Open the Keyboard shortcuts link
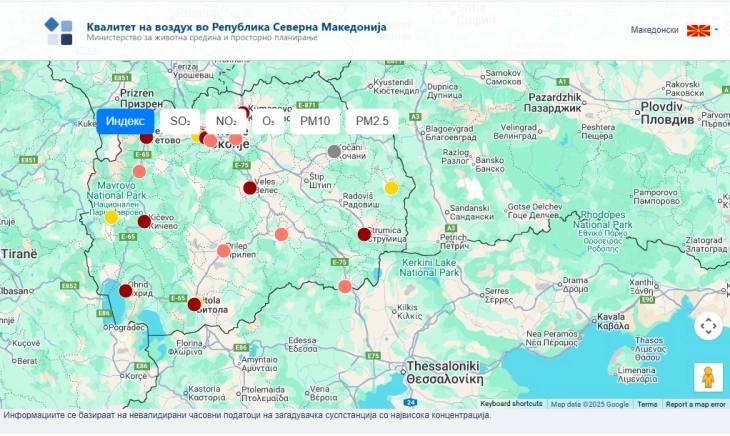 tap(511, 404)
